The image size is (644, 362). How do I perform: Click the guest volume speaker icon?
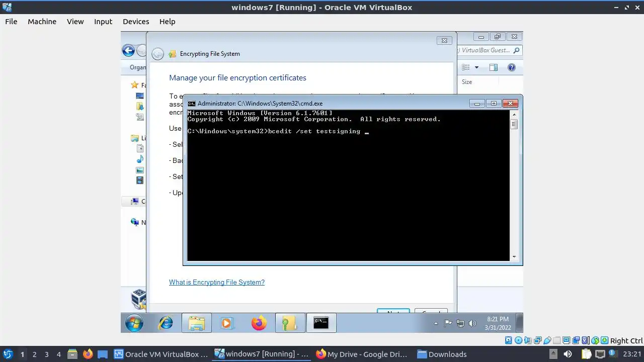tap(472, 324)
